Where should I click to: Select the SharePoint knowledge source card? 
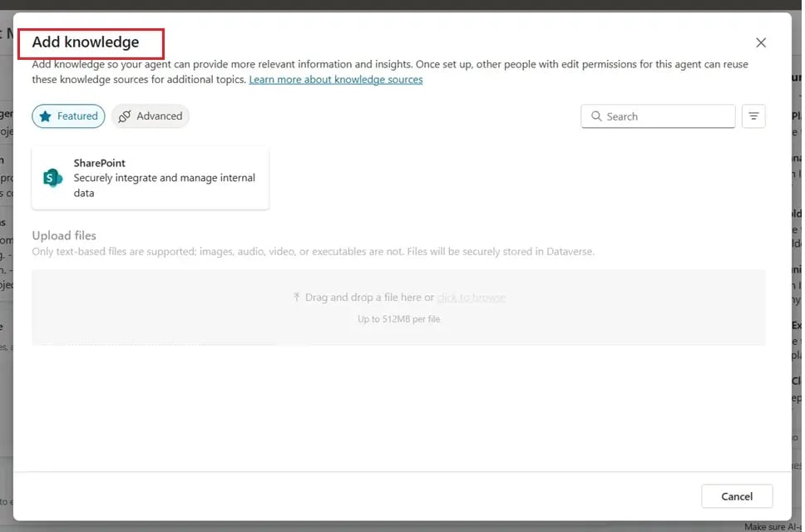point(150,178)
